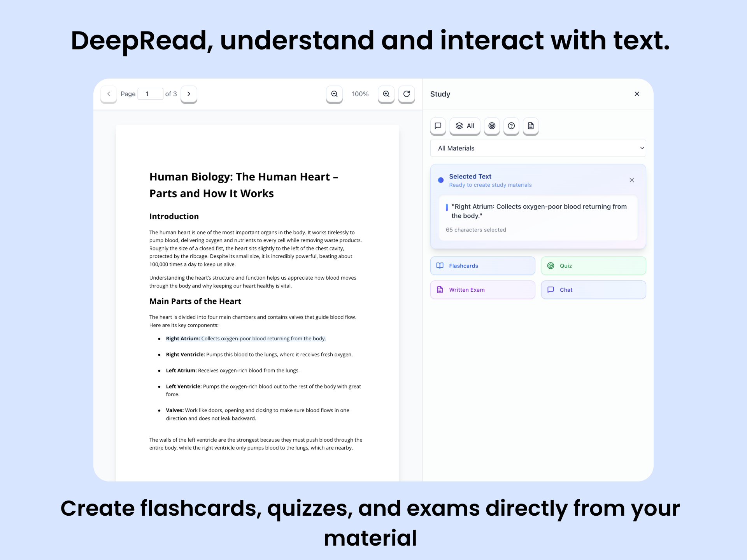This screenshot has width=747, height=560.
Task: Click the Left Atrium bullet text
Action: pyautogui.click(x=233, y=370)
